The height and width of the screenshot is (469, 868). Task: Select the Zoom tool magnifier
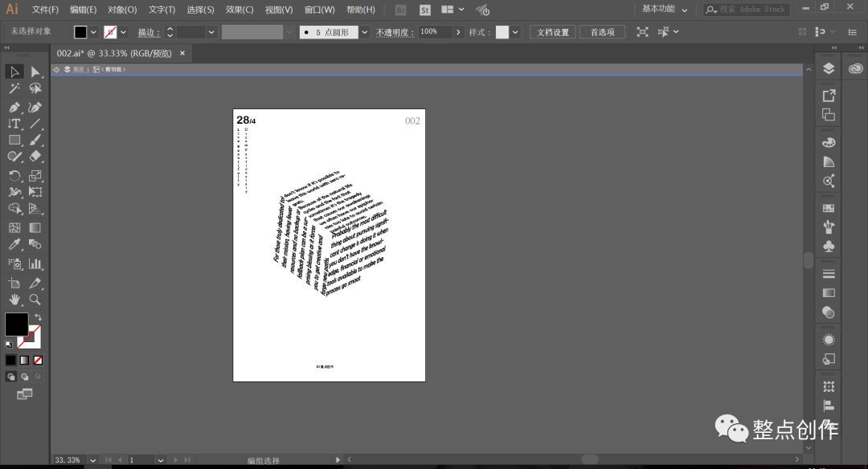click(x=35, y=300)
